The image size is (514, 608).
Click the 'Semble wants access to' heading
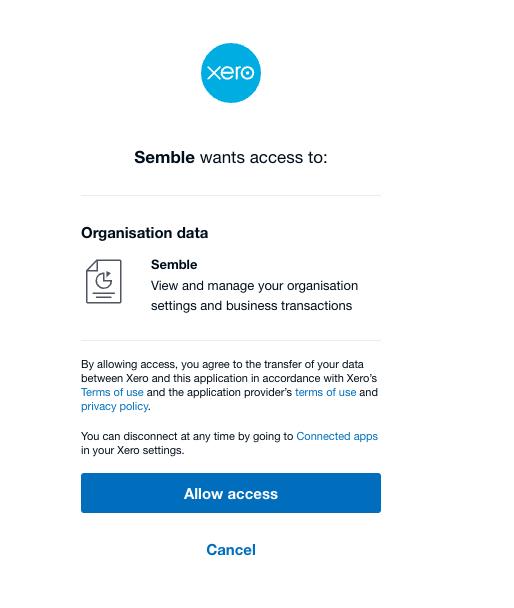point(231,157)
